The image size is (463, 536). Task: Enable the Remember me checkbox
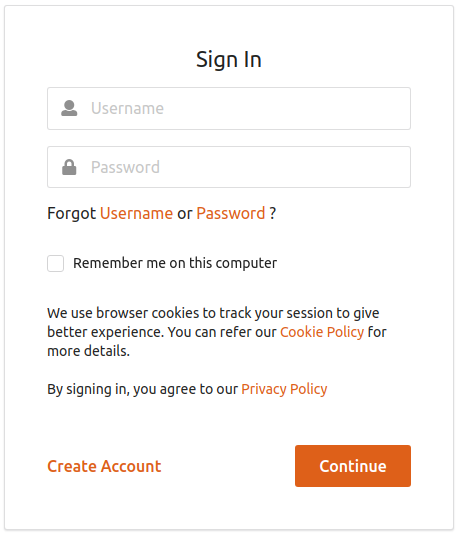[55, 263]
